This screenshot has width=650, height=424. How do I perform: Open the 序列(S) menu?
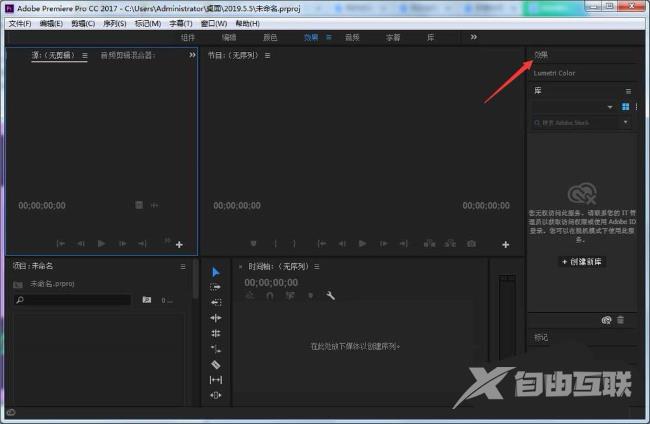[x=114, y=24]
